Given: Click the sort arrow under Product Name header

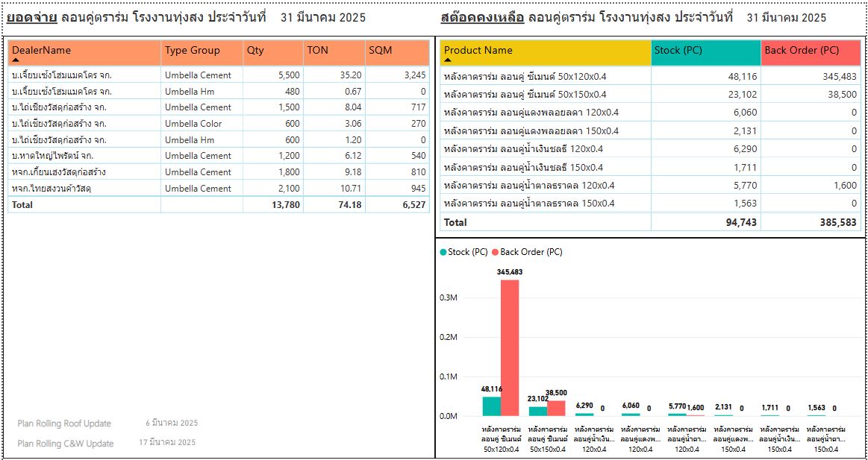Looking at the screenshot, I should pos(449,60).
